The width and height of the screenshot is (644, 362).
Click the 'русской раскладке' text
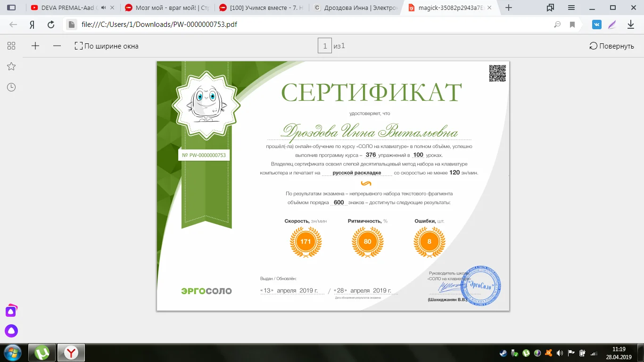click(x=357, y=173)
